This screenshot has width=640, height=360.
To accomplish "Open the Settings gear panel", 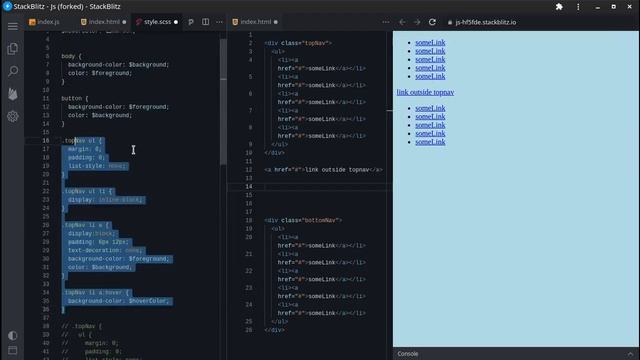I will [x=13, y=116].
